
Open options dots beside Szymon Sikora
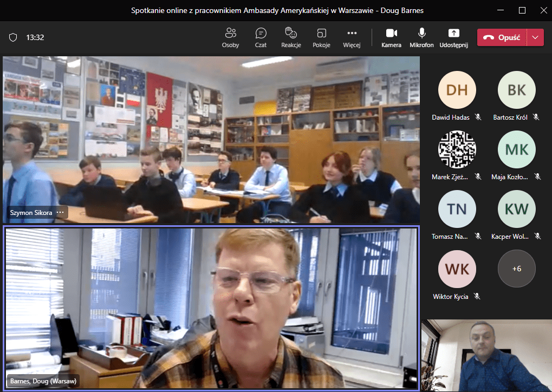click(60, 213)
